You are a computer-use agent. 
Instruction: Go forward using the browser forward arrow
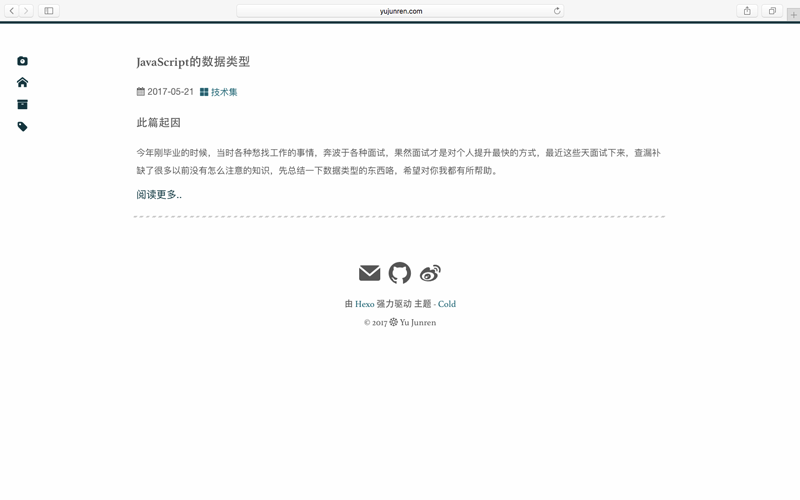click(x=26, y=11)
